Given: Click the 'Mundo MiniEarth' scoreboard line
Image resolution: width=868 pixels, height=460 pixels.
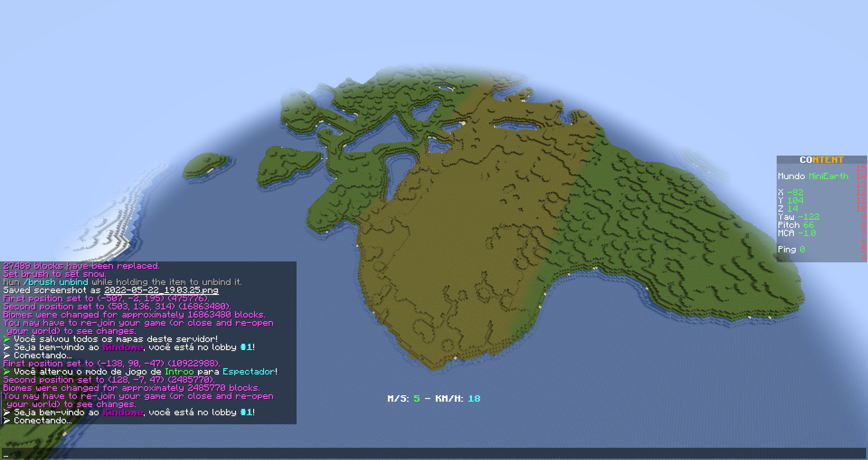Looking at the screenshot, I should pos(813,176).
